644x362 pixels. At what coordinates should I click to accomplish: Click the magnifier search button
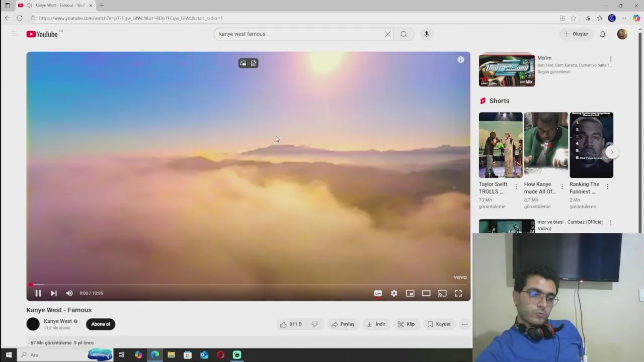[404, 34]
